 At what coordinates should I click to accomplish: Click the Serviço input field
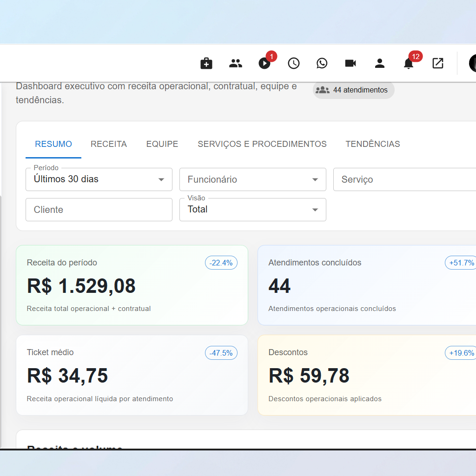coord(405,179)
